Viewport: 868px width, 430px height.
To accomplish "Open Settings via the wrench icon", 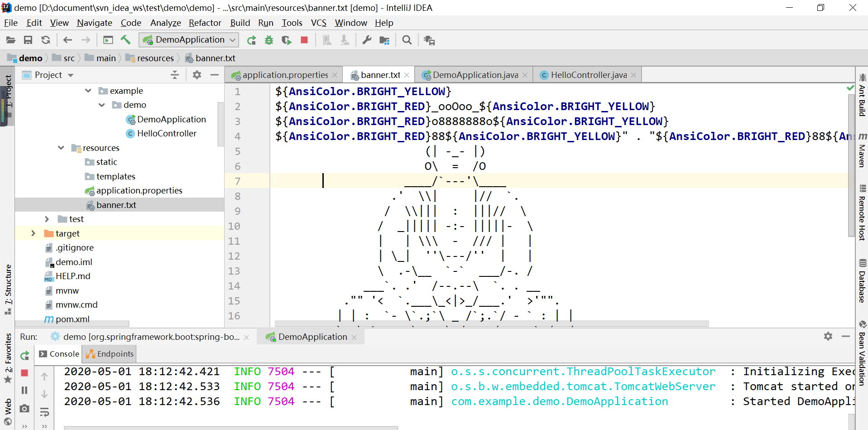I will 367,40.
